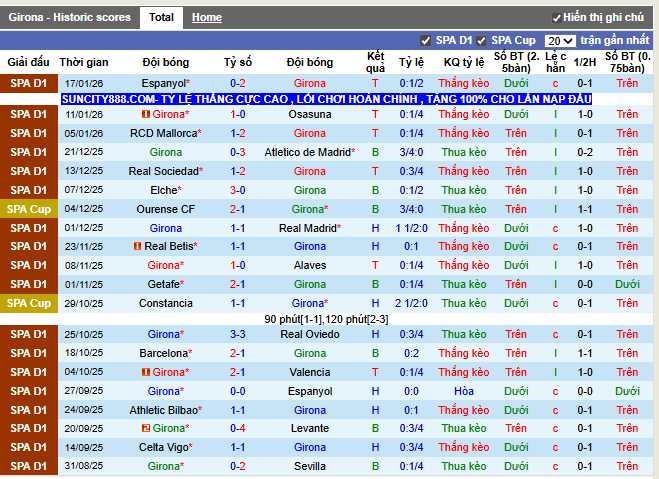Open the Atletico de Madrid team link
The height and width of the screenshot is (479, 659).
(310, 152)
